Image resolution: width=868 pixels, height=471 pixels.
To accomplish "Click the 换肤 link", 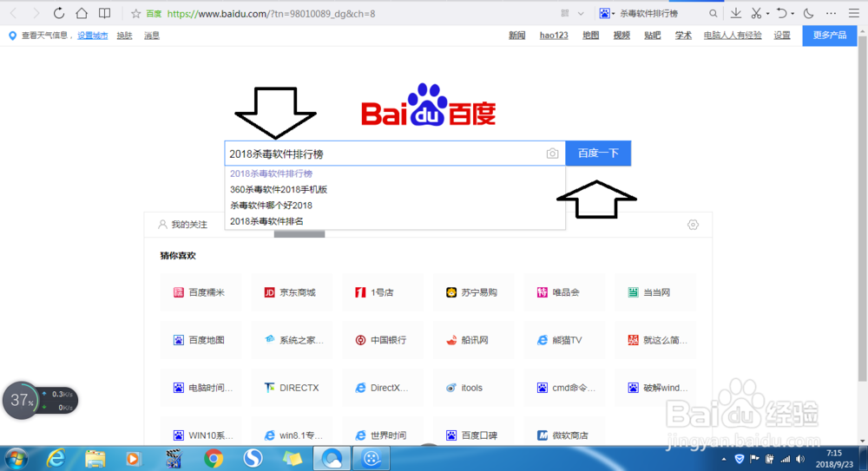I will [124, 36].
